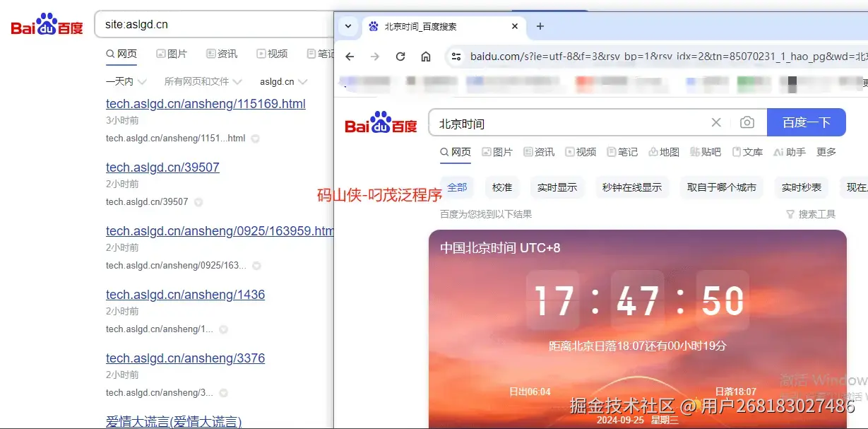
Task: Select 图片 tab in background Baidu window
Action: pyautogui.click(x=172, y=54)
